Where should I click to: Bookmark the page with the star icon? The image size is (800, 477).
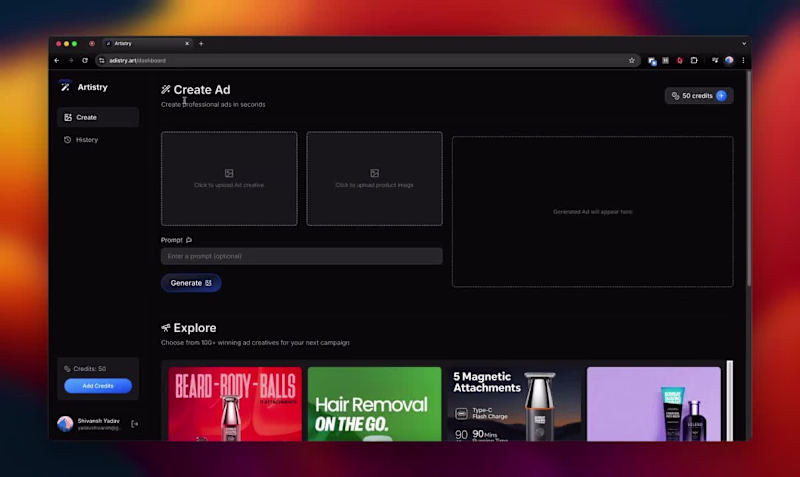tap(632, 61)
